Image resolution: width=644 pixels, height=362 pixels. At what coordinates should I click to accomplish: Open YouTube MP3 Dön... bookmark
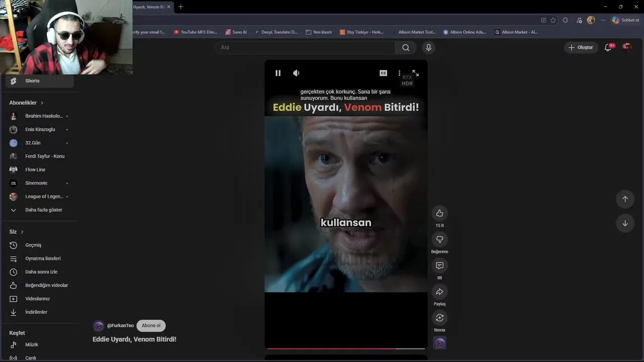tap(196, 32)
